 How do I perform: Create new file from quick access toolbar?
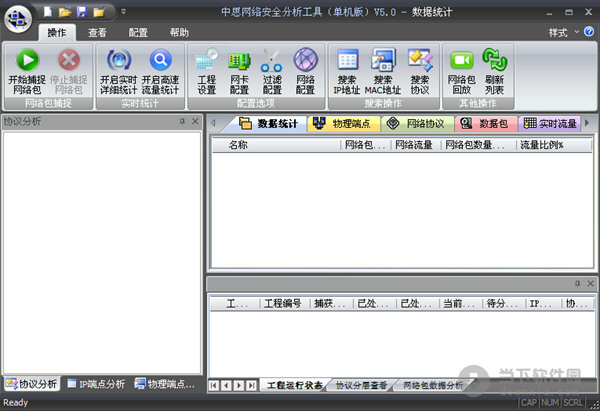pos(48,12)
